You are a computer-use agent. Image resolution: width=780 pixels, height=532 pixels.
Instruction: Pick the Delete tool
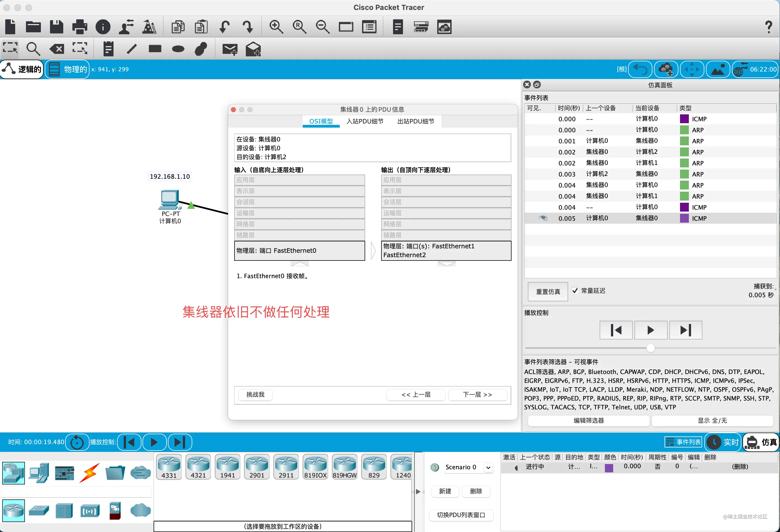pos(57,49)
